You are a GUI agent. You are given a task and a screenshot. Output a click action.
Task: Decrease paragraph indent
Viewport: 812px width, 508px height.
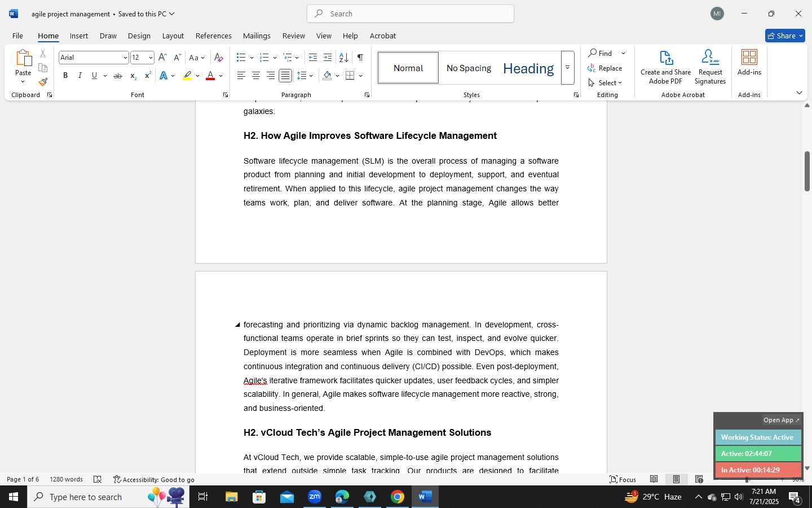pos(313,58)
